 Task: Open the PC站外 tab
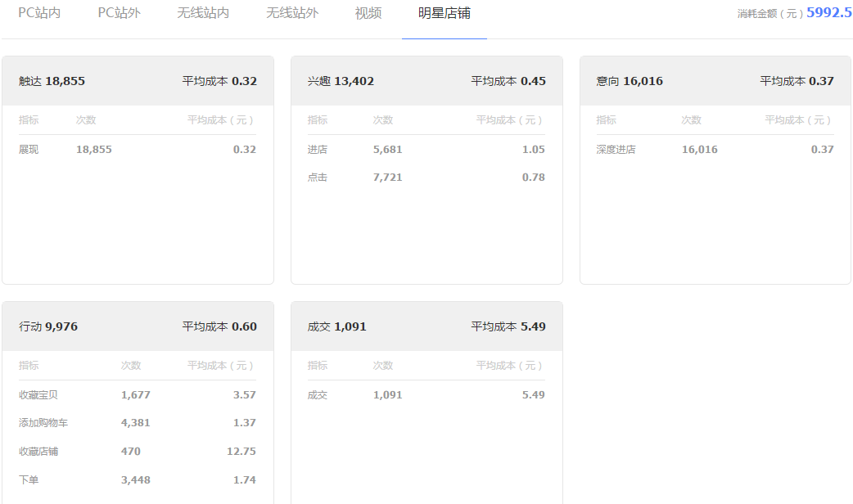[x=119, y=14]
